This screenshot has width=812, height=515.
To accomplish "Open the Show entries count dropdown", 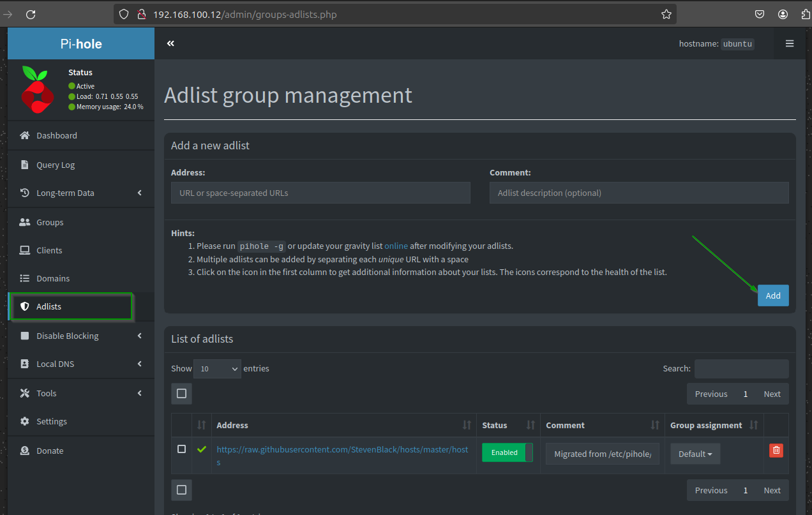I will 217,369.
